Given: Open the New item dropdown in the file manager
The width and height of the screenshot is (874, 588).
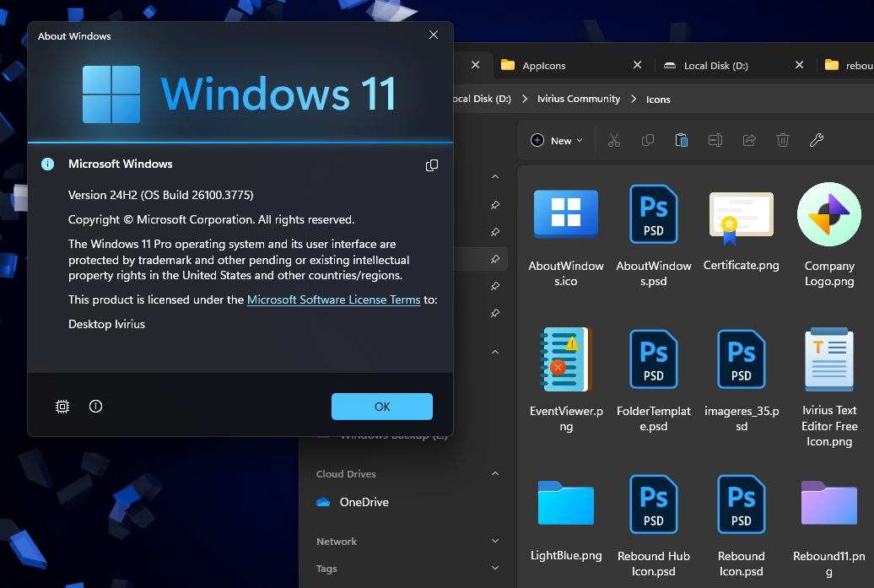Looking at the screenshot, I should tap(556, 140).
